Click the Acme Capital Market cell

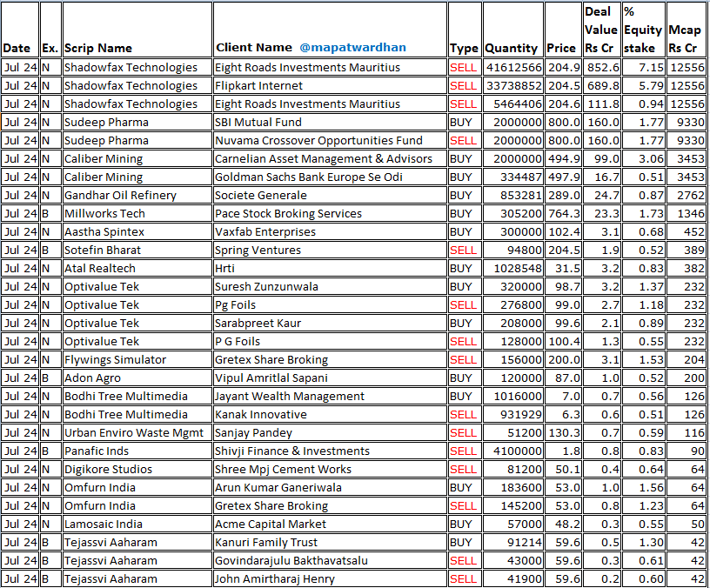[x=330, y=525]
